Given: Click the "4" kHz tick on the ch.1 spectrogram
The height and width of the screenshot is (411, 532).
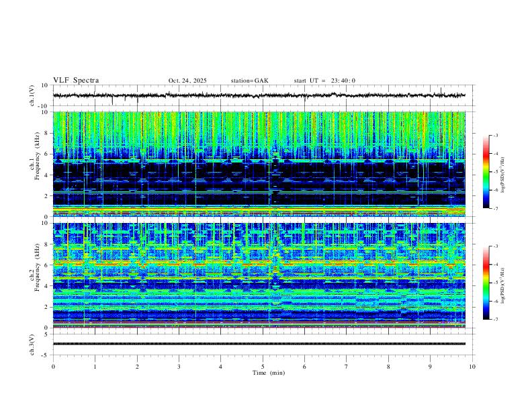Looking at the screenshot, I should point(47,175).
